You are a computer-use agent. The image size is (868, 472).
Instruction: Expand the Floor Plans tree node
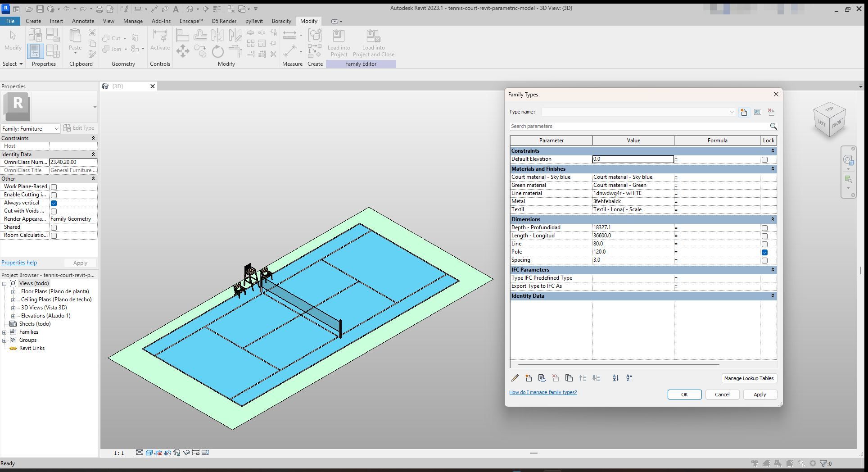[14, 292]
